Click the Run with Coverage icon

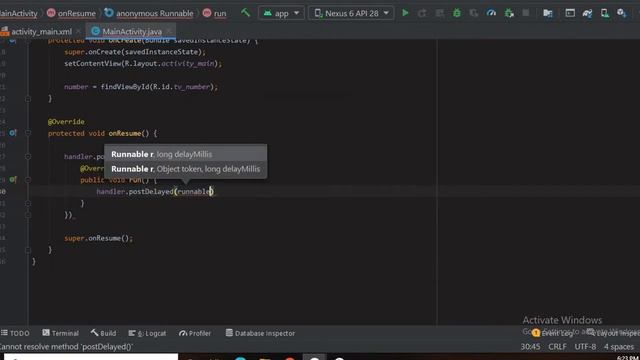coord(474,13)
